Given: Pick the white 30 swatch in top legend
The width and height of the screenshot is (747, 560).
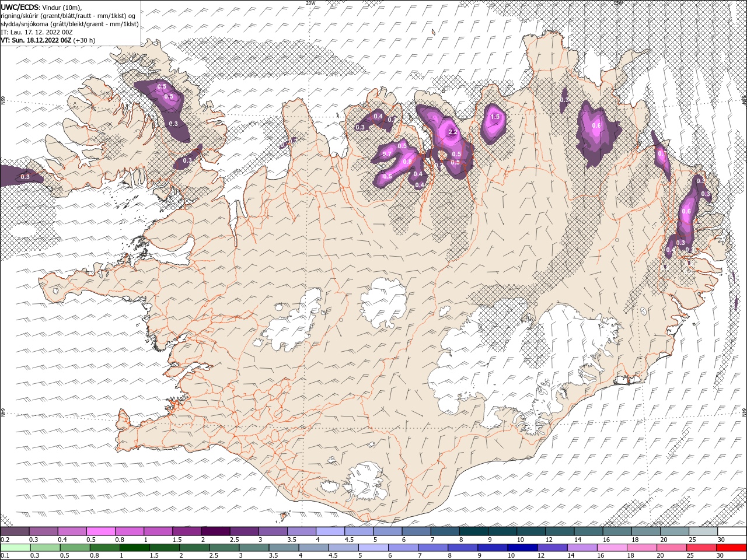Looking at the screenshot, I should [x=731, y=531].
